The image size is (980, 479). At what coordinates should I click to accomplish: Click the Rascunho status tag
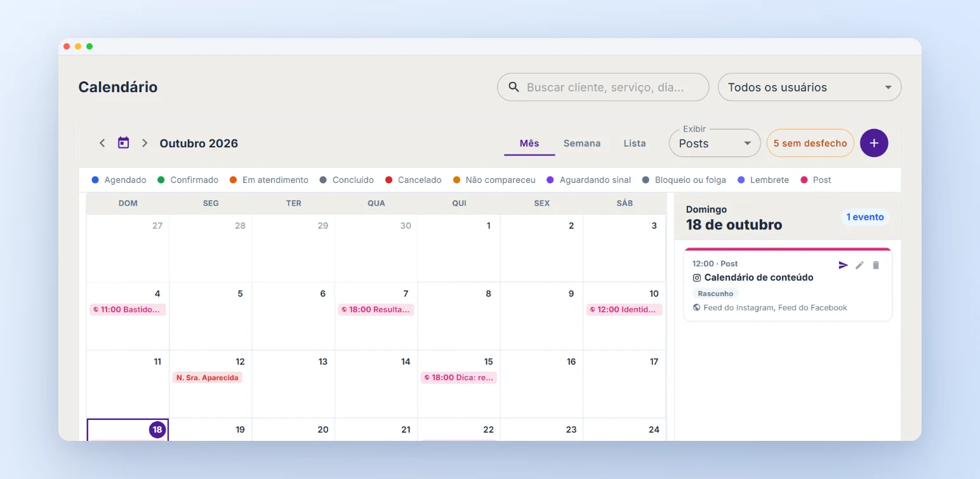(715, 293)
